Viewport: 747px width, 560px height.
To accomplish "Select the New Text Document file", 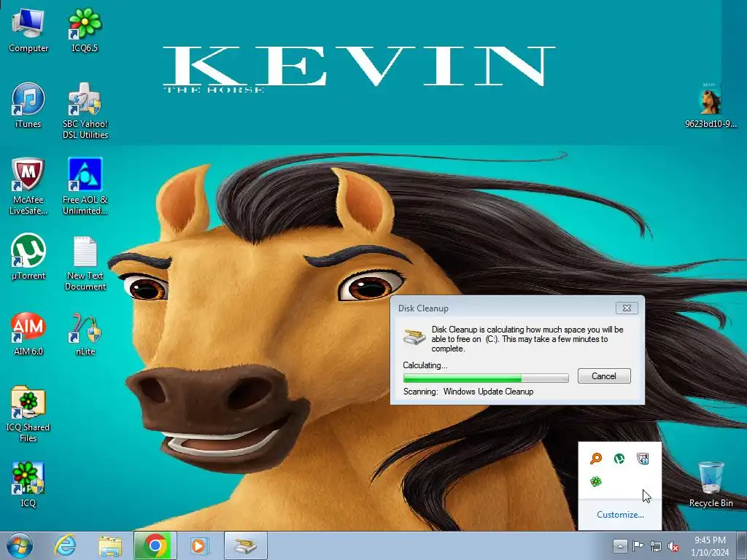I will pos(85,262).
